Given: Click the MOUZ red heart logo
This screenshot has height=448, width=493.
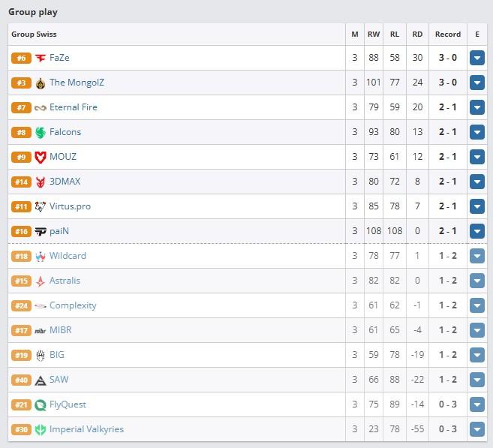Looking at the screenshot, I should click(41, 157).
